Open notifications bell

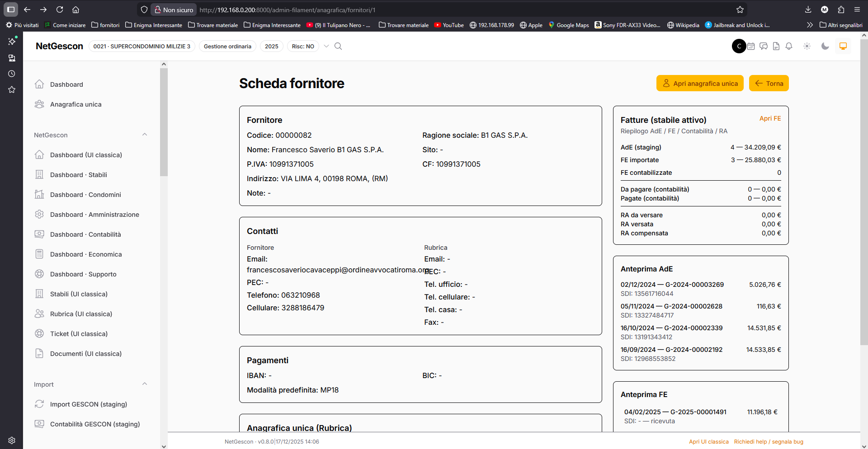pyautogui.click(x=789, y=46)
